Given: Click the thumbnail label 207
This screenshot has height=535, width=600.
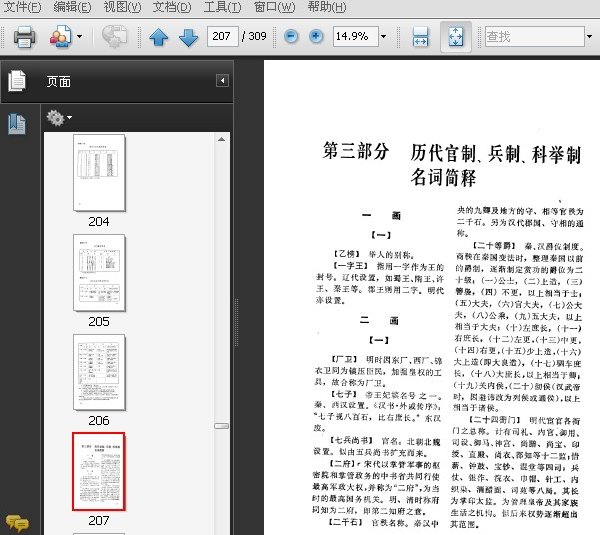Looking at the screenshot, I should 99,520.
